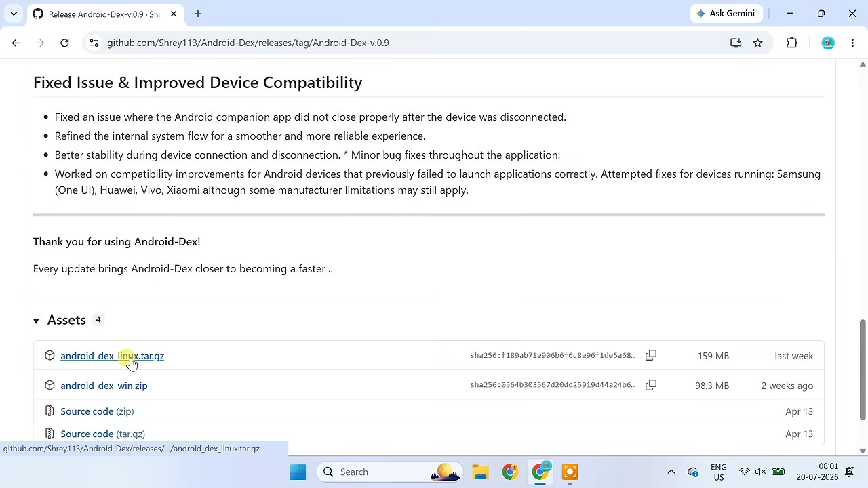
Task: Click the browser forward arrow
Action: [40, 43]
